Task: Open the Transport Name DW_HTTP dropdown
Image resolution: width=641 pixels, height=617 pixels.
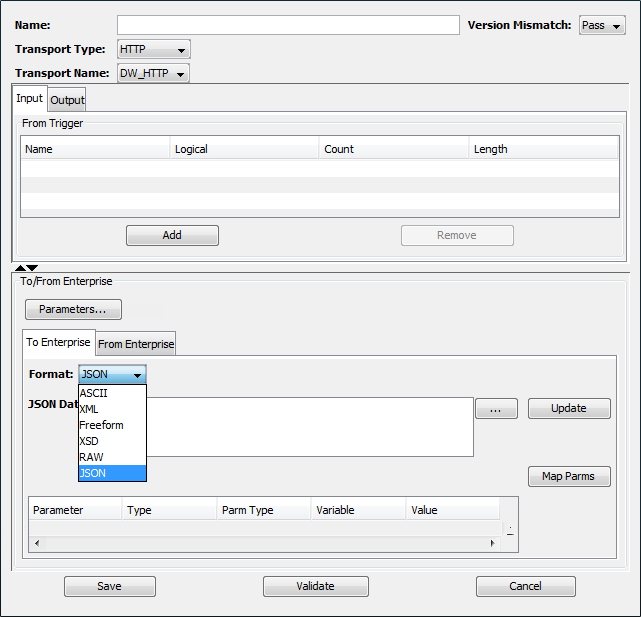Action: (x=153, y=73)
